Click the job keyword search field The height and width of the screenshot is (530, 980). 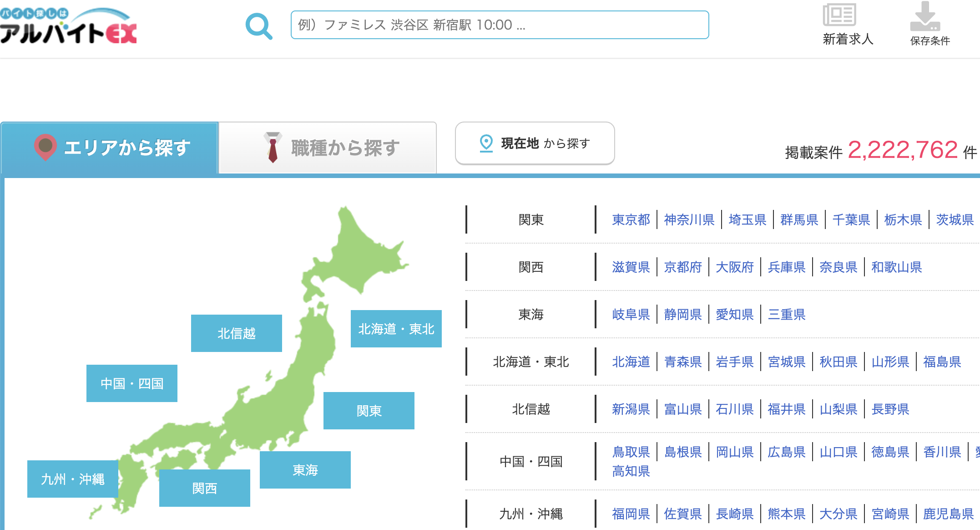[x=500, y=25]
